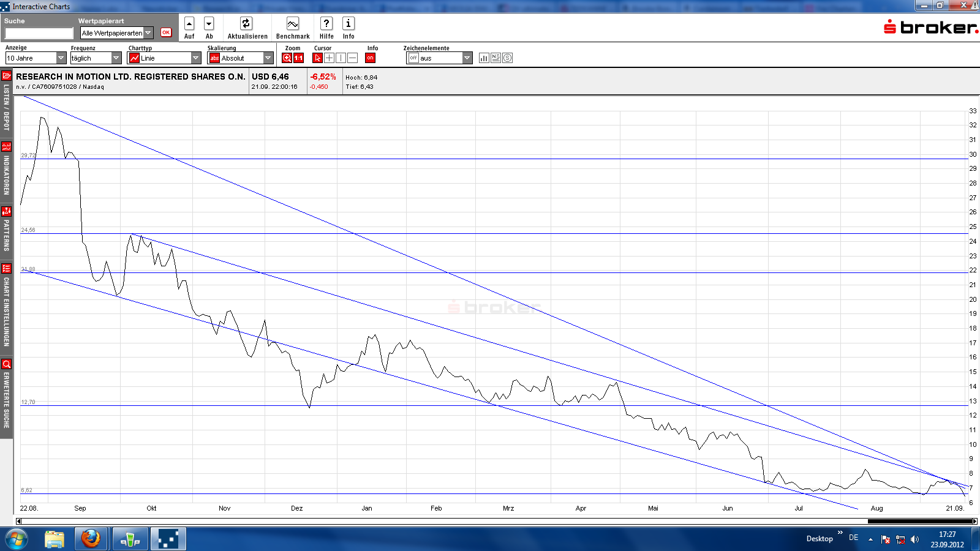Select the arrow pointer cursor mode
The image size is (980, 551).
click(x=317, y=58)
